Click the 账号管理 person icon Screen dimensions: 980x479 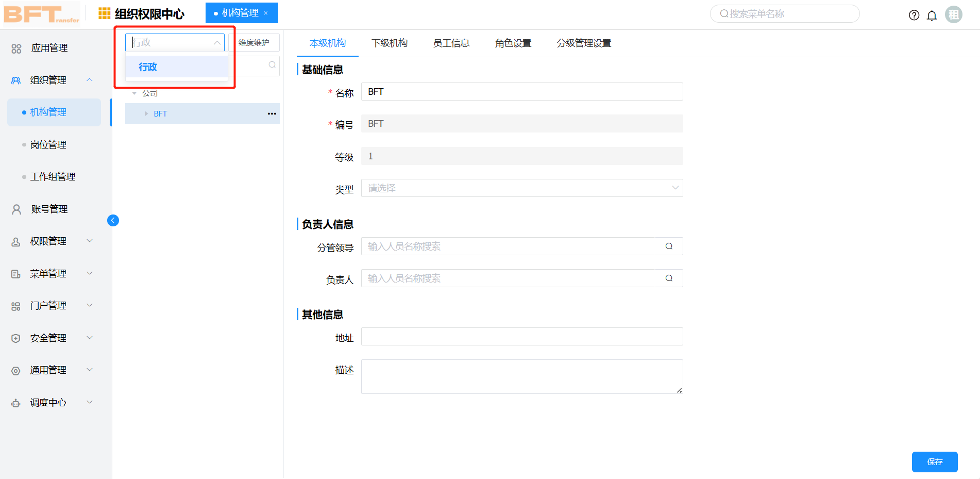[x=15, y=209]
